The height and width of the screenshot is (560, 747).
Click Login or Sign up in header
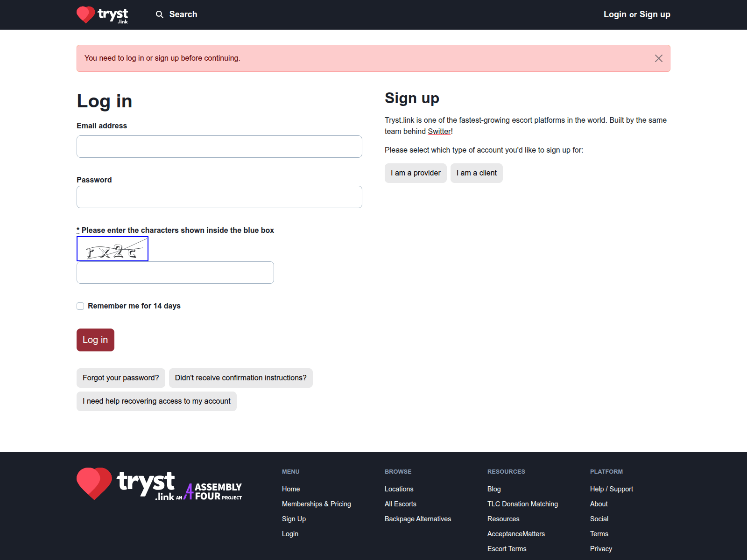(637, 14)
